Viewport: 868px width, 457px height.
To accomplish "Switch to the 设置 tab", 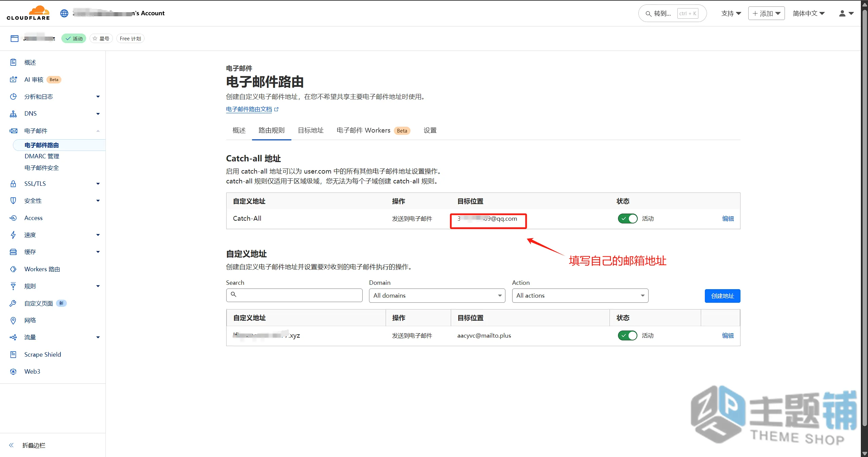I will [x=430, y=131].
